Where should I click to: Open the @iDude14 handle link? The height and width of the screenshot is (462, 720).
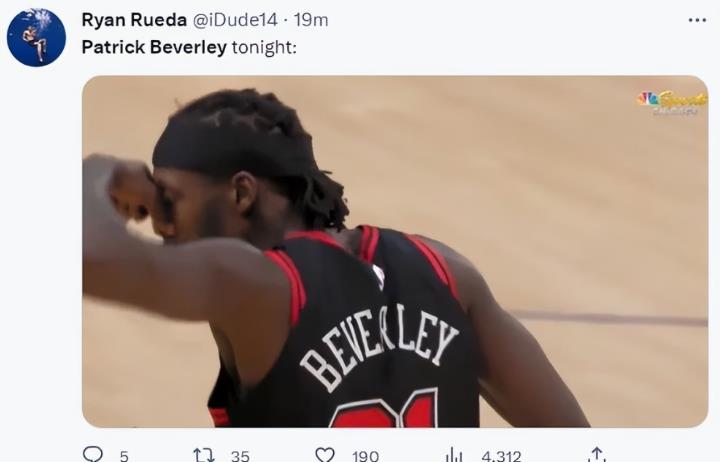click(x=235, y=20)
